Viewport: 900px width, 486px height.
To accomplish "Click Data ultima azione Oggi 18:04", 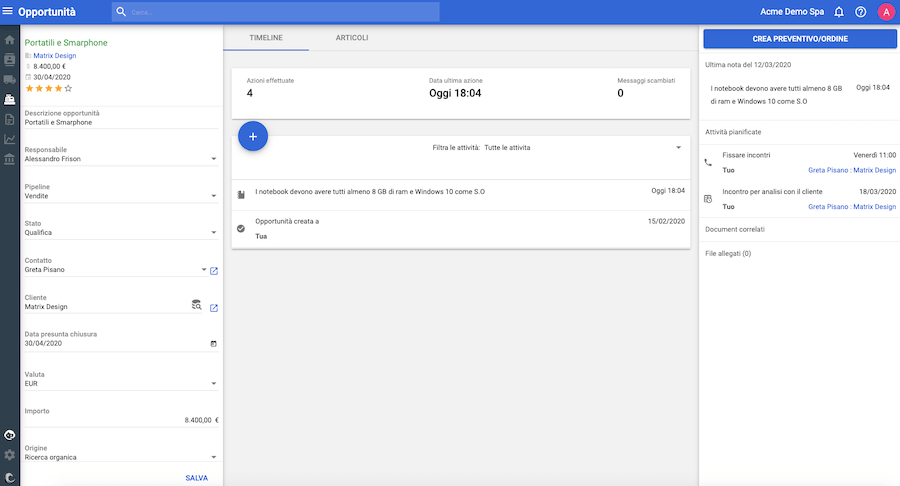I will click(x=455, y=93).
